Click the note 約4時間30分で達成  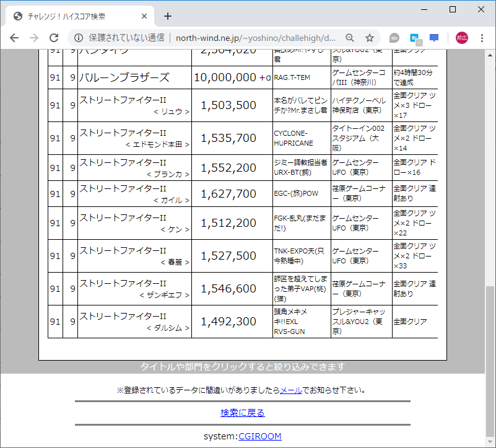coord(413,77)
